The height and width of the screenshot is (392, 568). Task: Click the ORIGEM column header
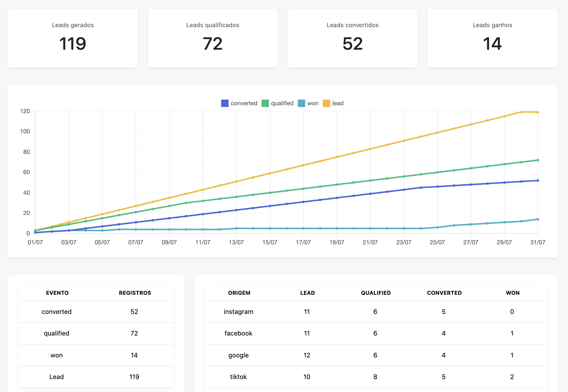point(239,293)
